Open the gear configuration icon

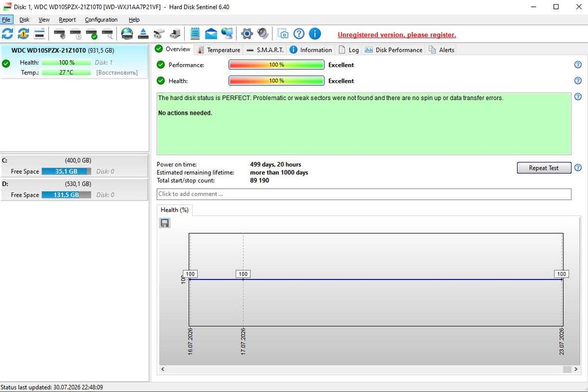click(247, 34)
